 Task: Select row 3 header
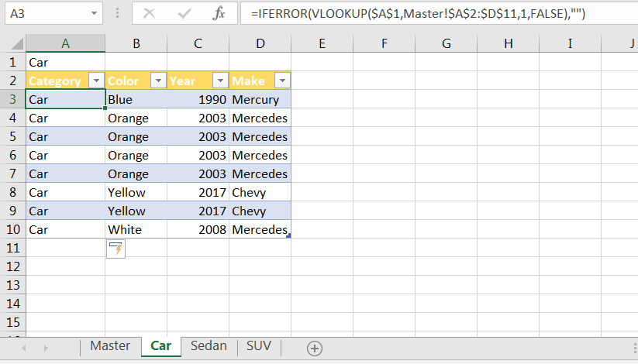point(13,99)
